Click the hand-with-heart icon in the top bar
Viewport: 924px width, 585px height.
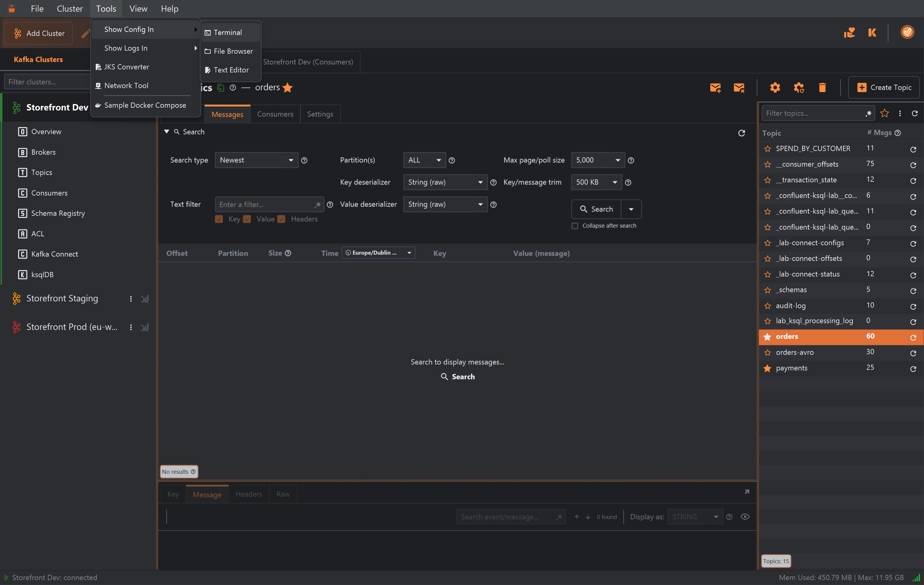coord(849,33)
